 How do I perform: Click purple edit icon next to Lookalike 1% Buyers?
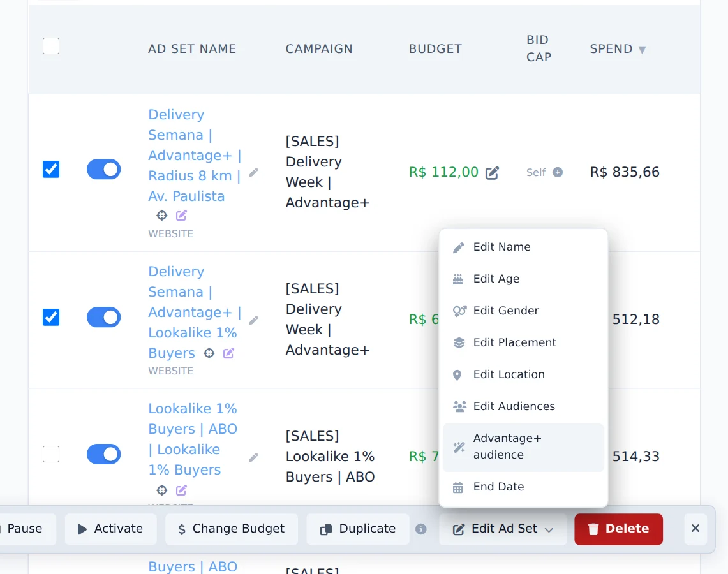[x=228, y=353]
